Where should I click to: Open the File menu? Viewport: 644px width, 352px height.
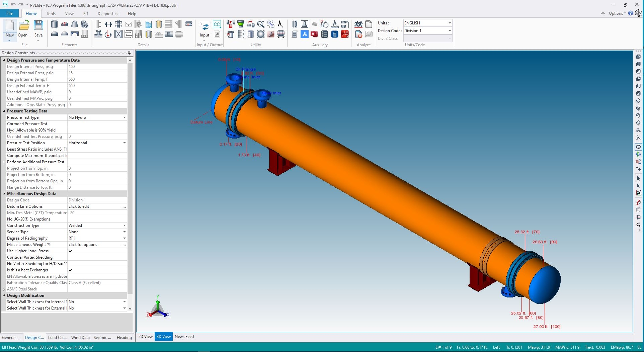click(9, 13)
